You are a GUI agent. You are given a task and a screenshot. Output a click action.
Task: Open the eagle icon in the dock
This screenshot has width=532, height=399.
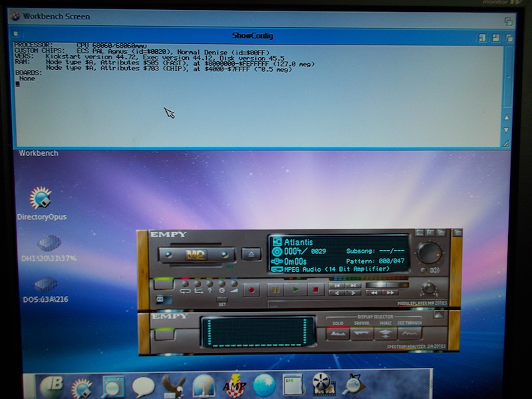click(174, 386)
